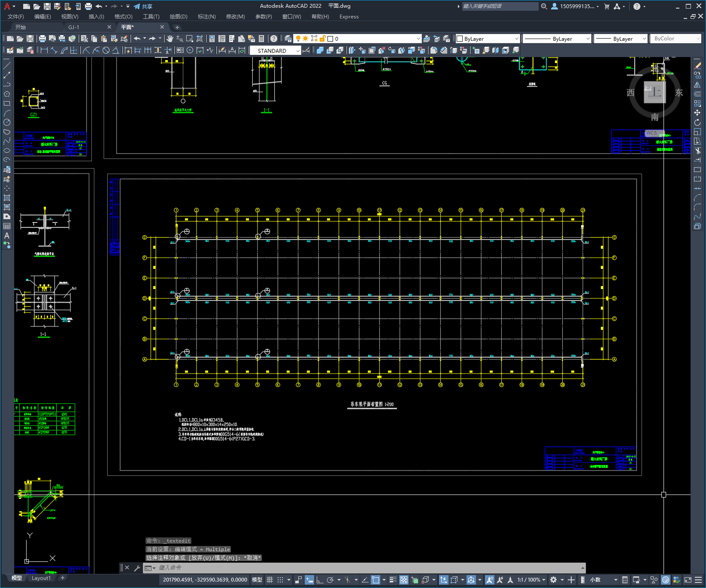Image resolution: width=706 pixels, height=588 pixels.
Task: Toggle clean screen in status bar
Action: pyautogui.click(x=688, y=580)
